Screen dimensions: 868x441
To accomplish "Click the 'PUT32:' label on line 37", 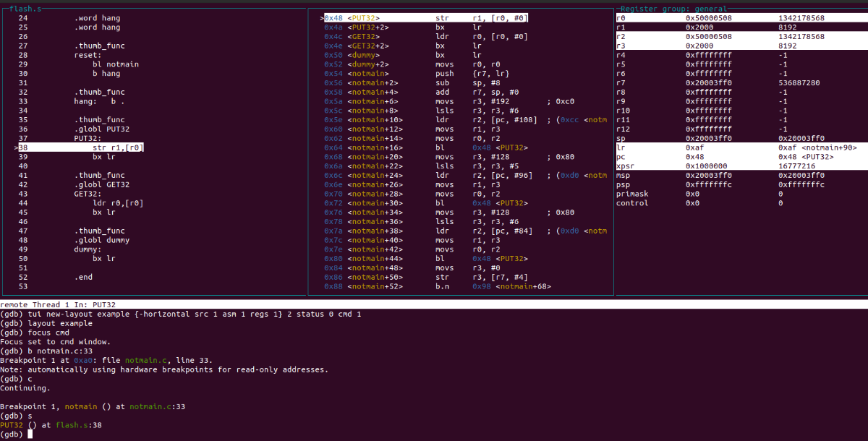I will point(88,138).
